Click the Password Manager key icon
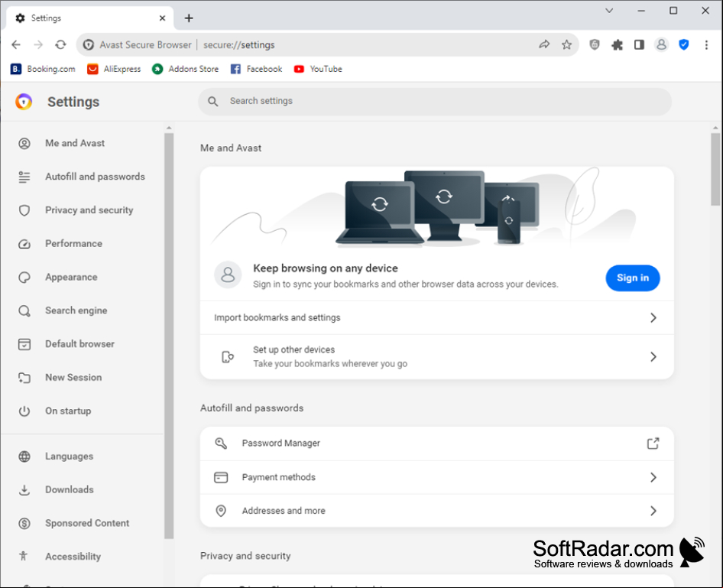The height and width of the screenshot is (588, 723). [221, 443]
